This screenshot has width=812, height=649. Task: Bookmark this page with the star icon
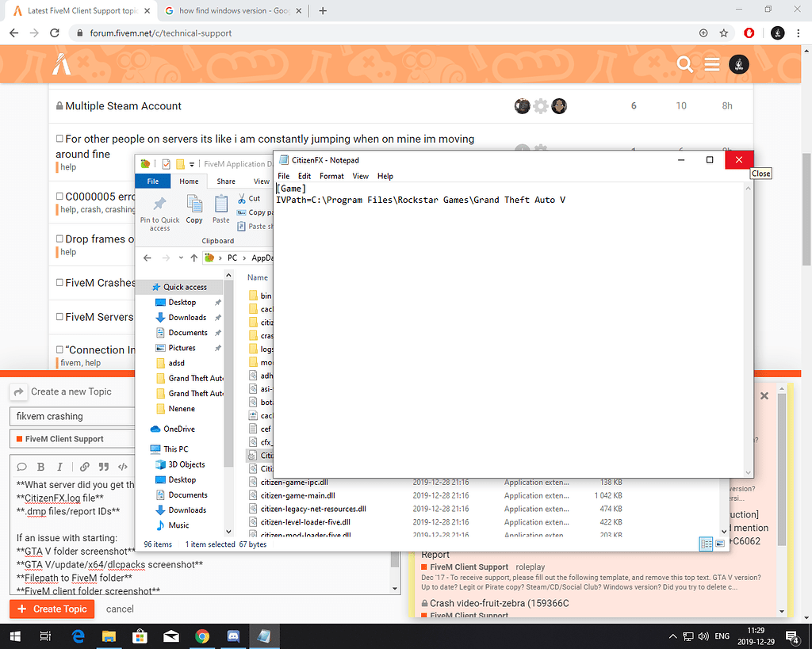(723, 33)
